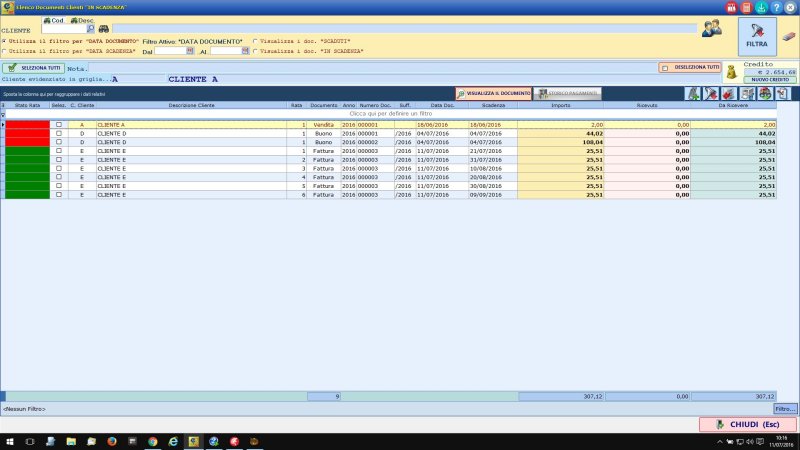Open Windows Start menu
The height and width of the screenshot is (450, 800).
click(9, 441)
